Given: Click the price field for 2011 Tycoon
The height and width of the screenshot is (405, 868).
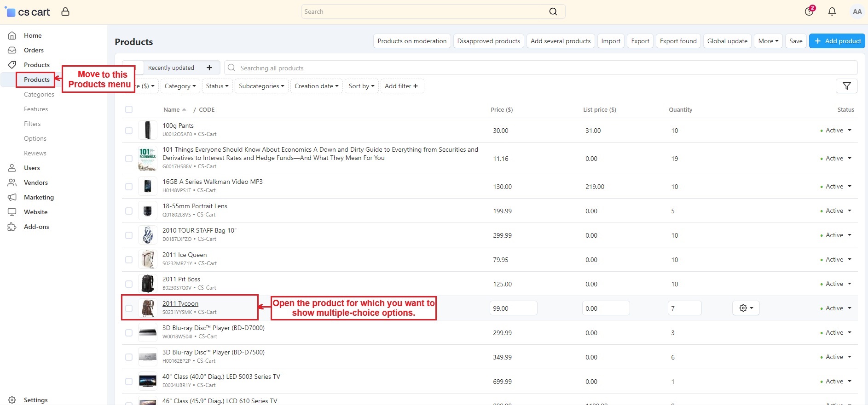Looking at the screenshot, I should coord(513,308).
